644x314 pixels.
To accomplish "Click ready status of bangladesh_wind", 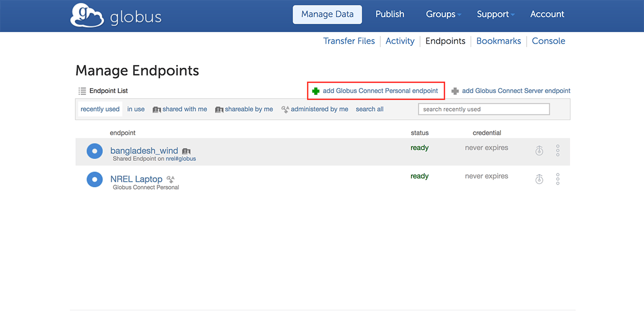I will click(420, 148).
